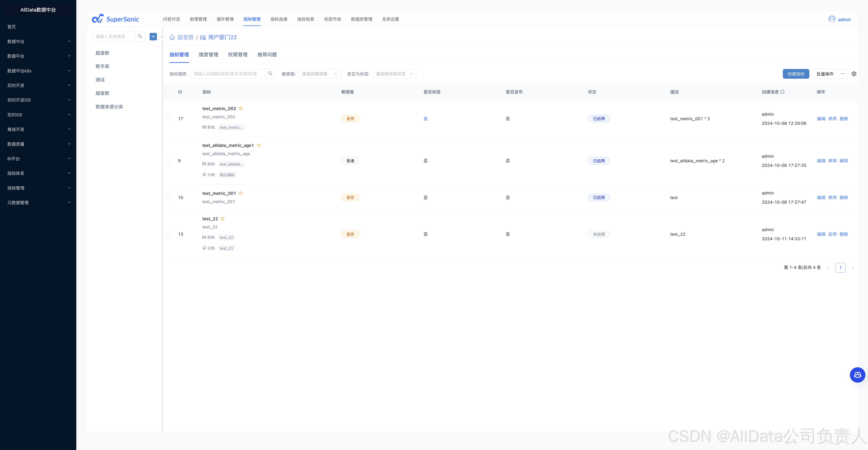Viewport: 868px width, 450px height.
Task: Open table settings gear icon
Action: click(x=854, y=74)
